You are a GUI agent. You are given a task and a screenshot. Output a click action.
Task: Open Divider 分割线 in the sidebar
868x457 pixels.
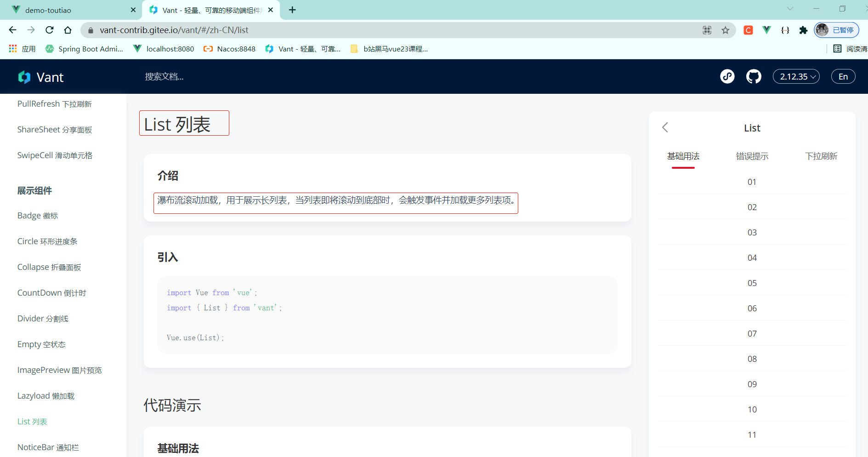[43, 319]
